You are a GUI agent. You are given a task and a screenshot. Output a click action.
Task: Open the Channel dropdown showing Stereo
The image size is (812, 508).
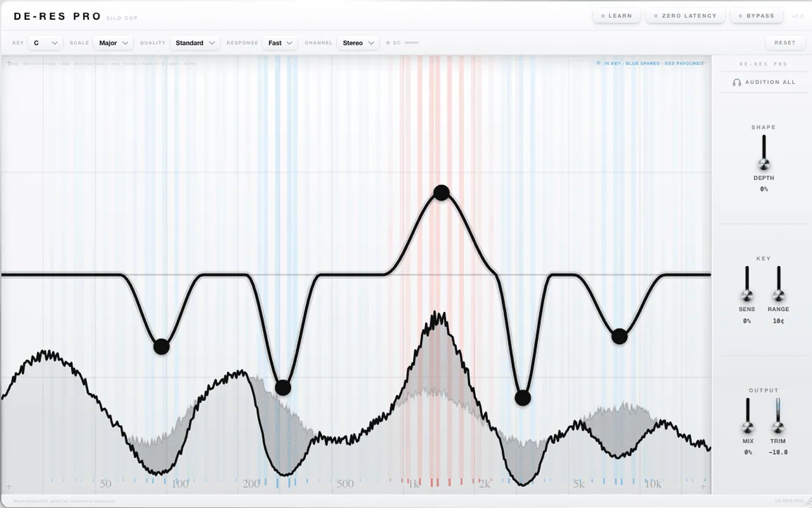[x=358, y=43]
